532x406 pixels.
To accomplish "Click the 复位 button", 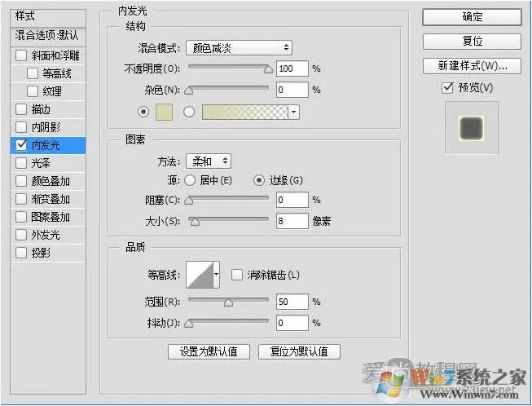I will pyautogui.click(x=472, y=41).
